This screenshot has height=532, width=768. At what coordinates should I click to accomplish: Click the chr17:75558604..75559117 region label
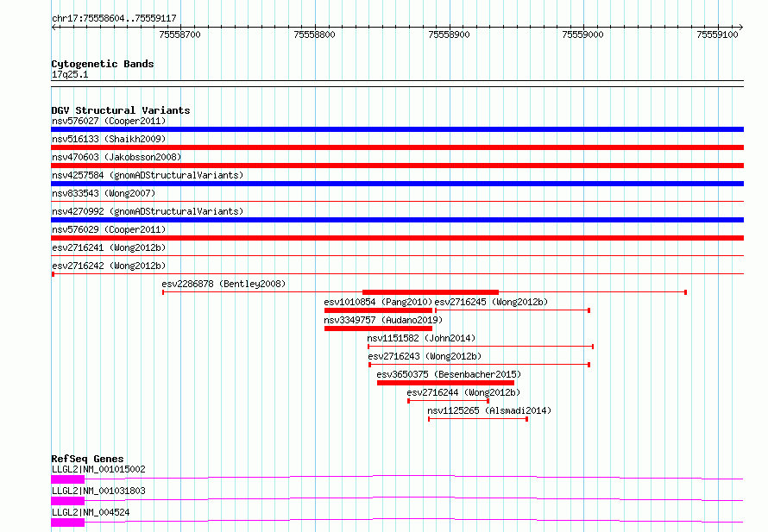114,19
